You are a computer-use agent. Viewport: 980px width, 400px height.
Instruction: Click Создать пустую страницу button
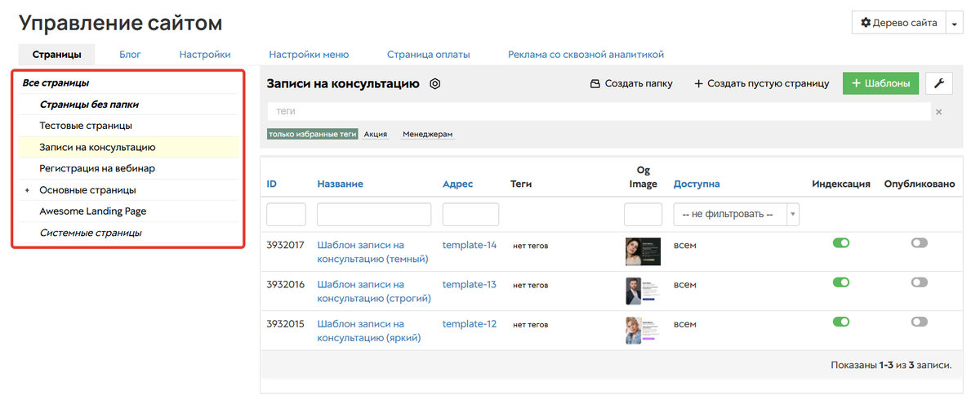click(x=762, y=83)
